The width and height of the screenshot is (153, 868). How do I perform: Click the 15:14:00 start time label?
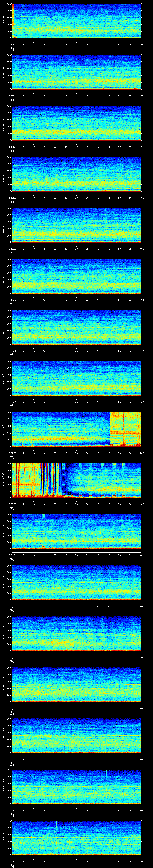(12, 44)
